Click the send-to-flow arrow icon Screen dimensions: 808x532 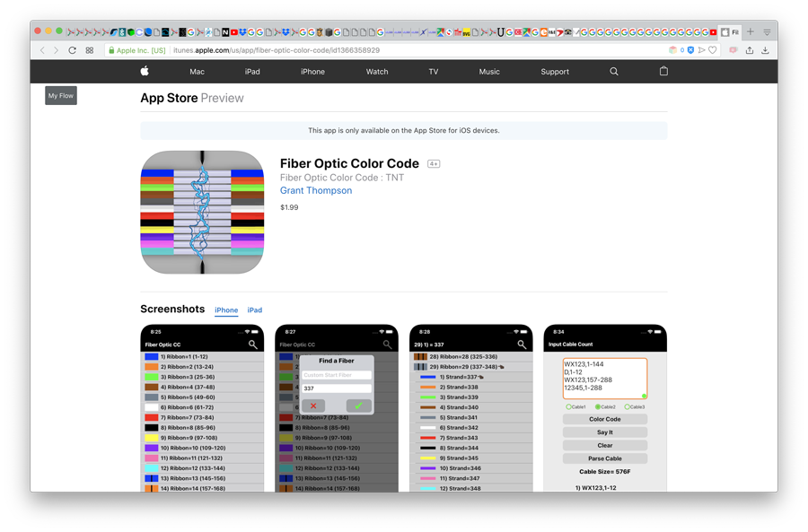[x=701, y=50]
